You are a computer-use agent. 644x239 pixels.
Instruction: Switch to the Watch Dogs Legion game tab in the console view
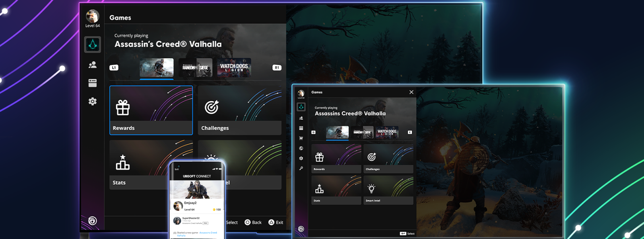click(234, 68)
